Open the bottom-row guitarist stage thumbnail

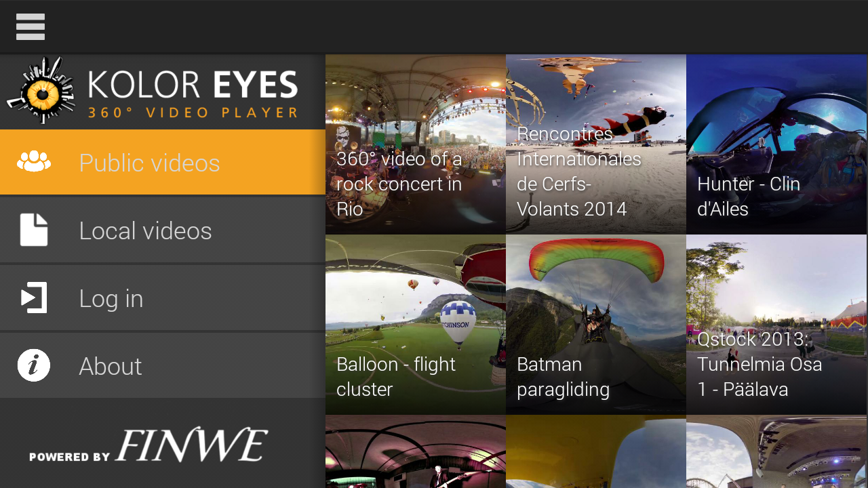tap(416, 451)
